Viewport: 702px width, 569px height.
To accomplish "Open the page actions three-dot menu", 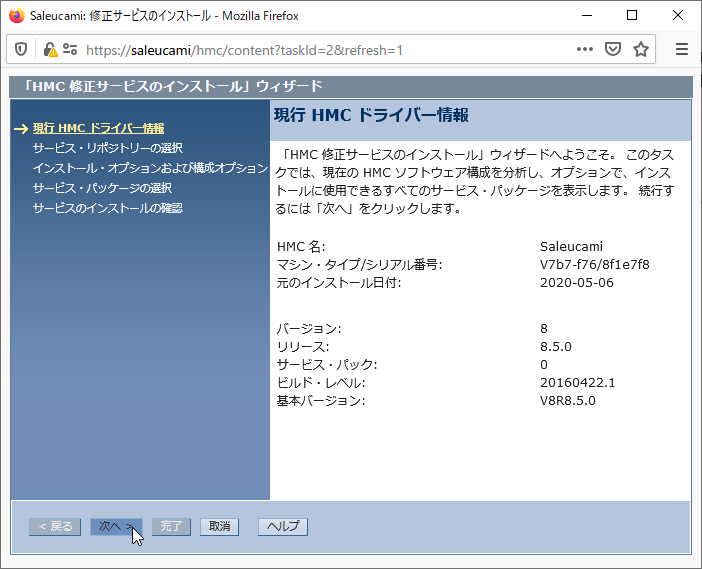I will point(585,49).
